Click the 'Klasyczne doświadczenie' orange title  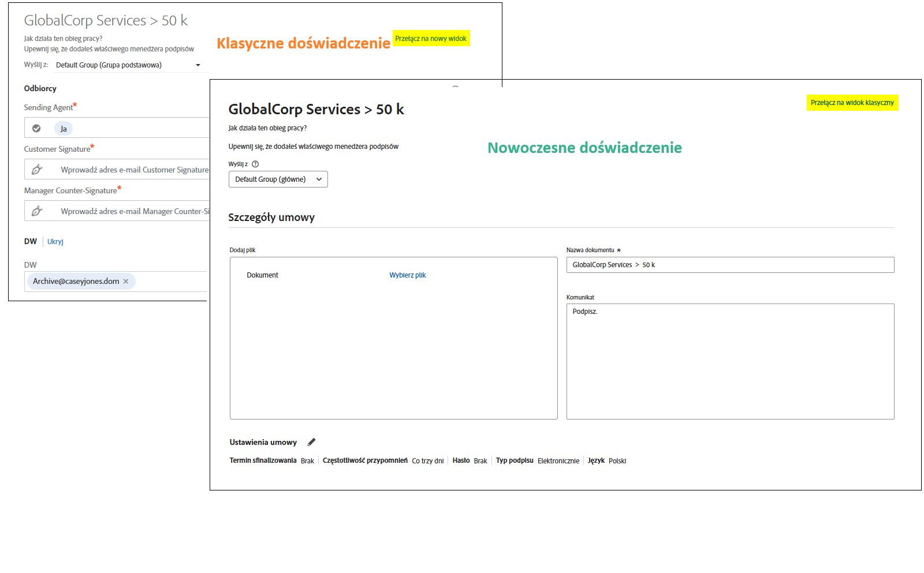pyautogui.click(x=303, y=43)
